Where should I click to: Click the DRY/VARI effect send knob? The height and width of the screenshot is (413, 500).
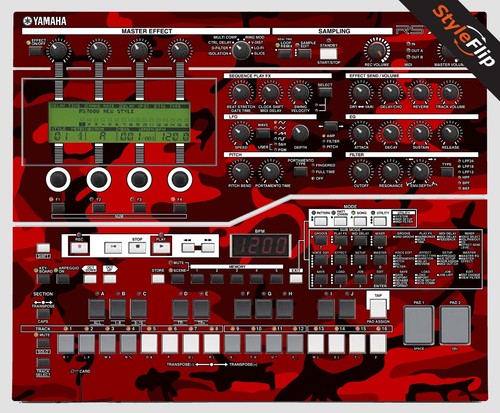tap(361, 93)
